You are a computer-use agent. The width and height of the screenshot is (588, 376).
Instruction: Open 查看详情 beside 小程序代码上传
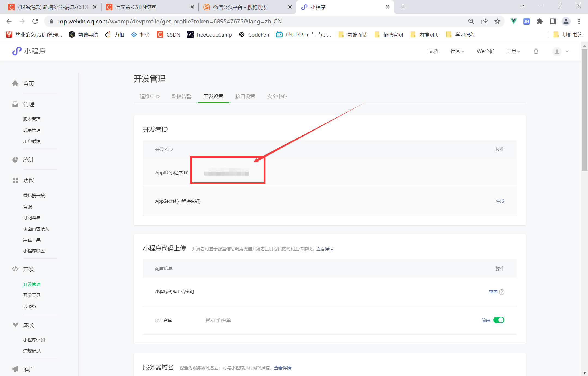click(x=325, y=249)
